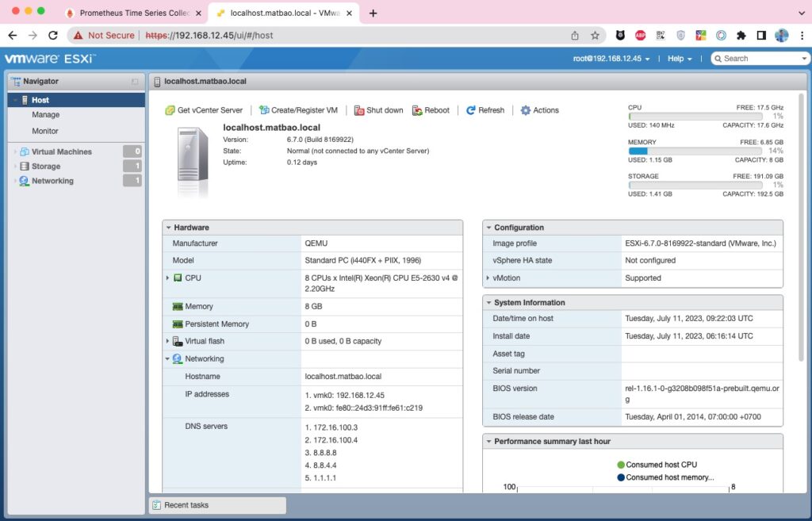
Task: Click the VMware ESXi logo
Action: [50, 59]
